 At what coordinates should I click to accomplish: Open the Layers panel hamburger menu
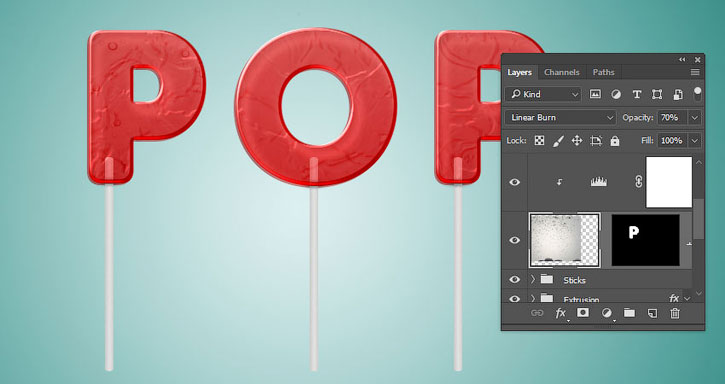(695, 72)
